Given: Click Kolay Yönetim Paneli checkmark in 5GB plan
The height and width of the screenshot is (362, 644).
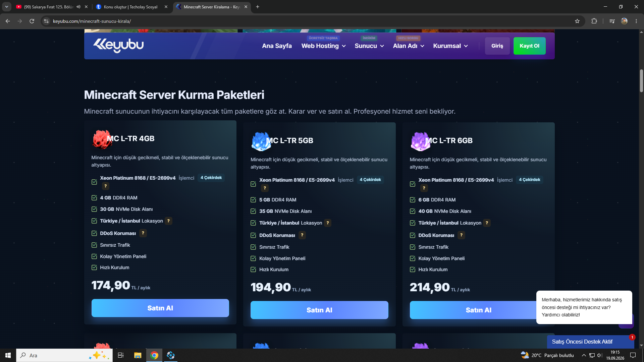Looking at the screenshot, I should [x=253, y=258].
